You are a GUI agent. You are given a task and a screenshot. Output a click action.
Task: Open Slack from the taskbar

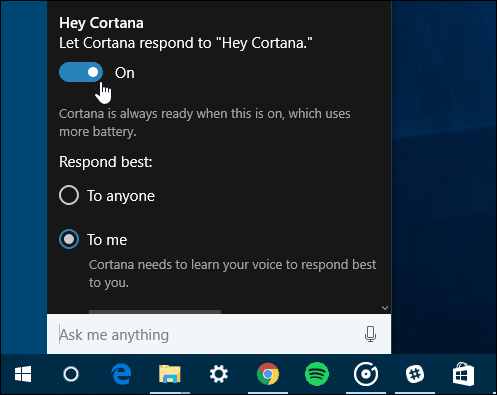coord(415,374)
